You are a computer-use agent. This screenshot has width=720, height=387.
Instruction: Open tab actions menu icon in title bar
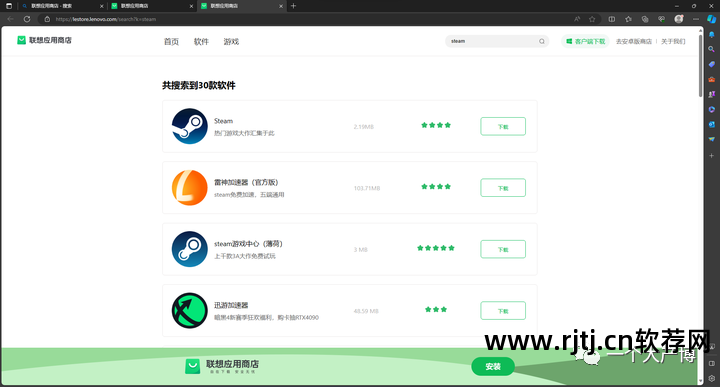tap(9, 6)
